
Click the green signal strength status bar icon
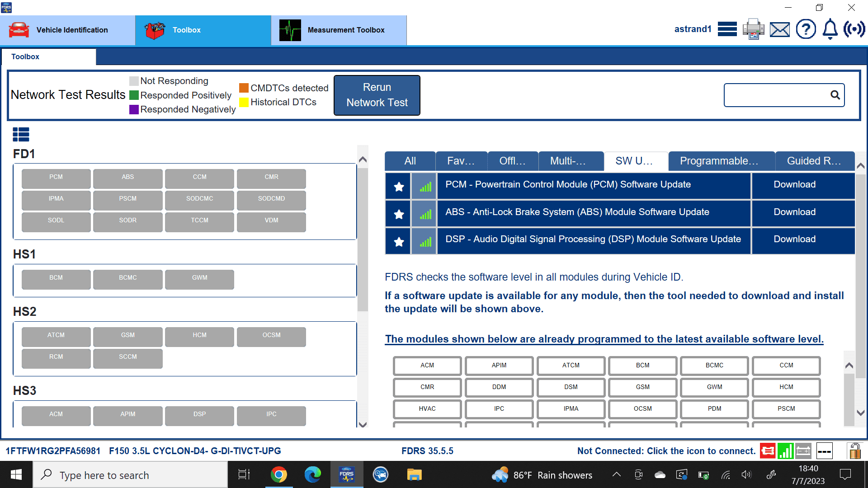[x=785, y=450]
